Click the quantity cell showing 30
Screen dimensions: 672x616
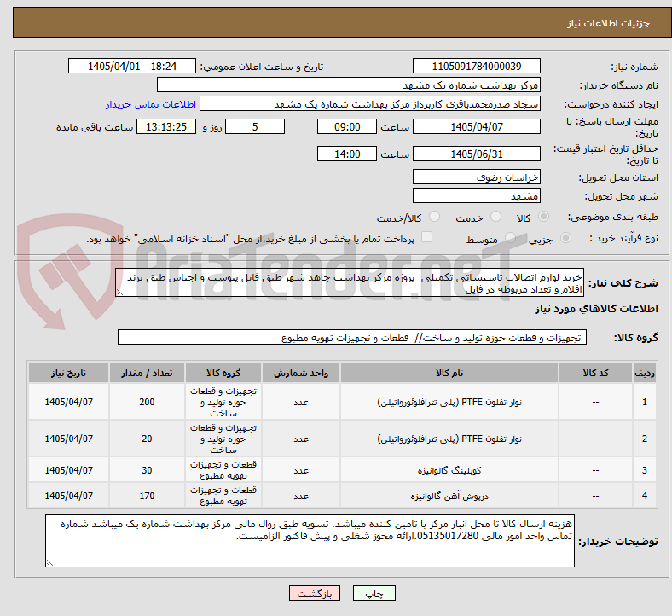pos(147,470)
